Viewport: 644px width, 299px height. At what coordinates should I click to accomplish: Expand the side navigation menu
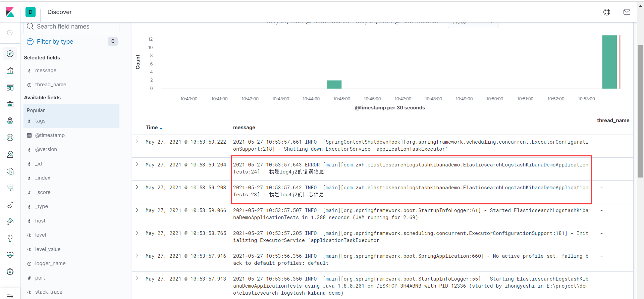click(10, 296)
